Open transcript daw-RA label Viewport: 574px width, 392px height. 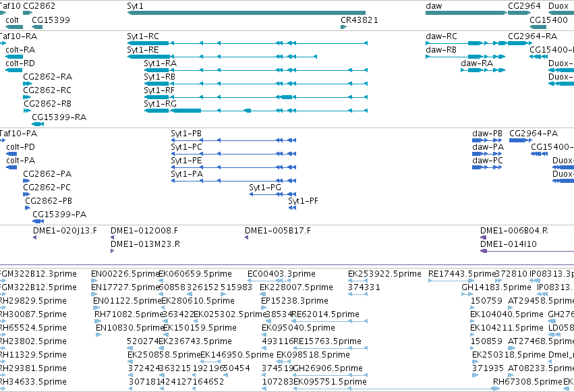click(x=477, y=63)
